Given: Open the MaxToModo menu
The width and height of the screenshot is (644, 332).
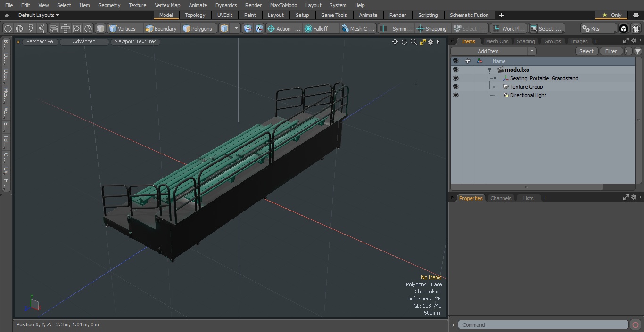Looking at the screenshot, I should coord(283,5).
